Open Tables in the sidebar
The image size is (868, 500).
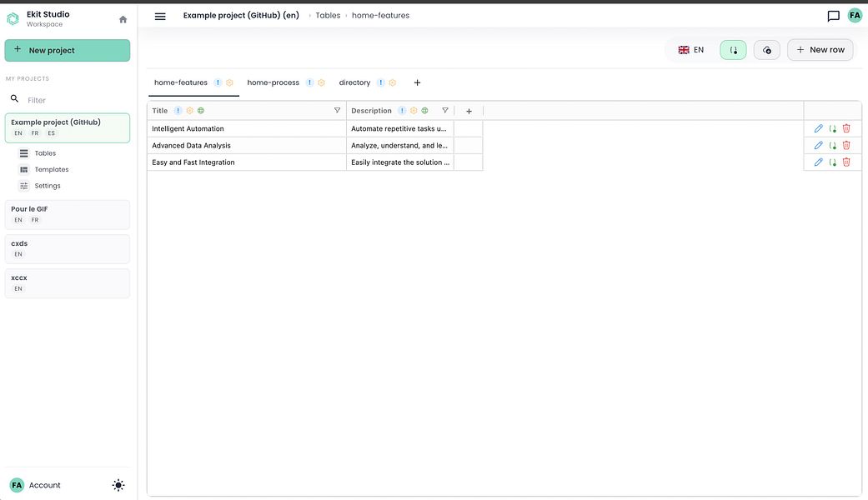click(45, 153)
